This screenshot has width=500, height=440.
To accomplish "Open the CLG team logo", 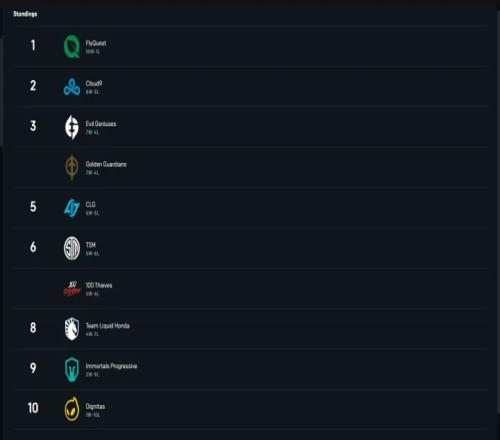I will (72, 208).
